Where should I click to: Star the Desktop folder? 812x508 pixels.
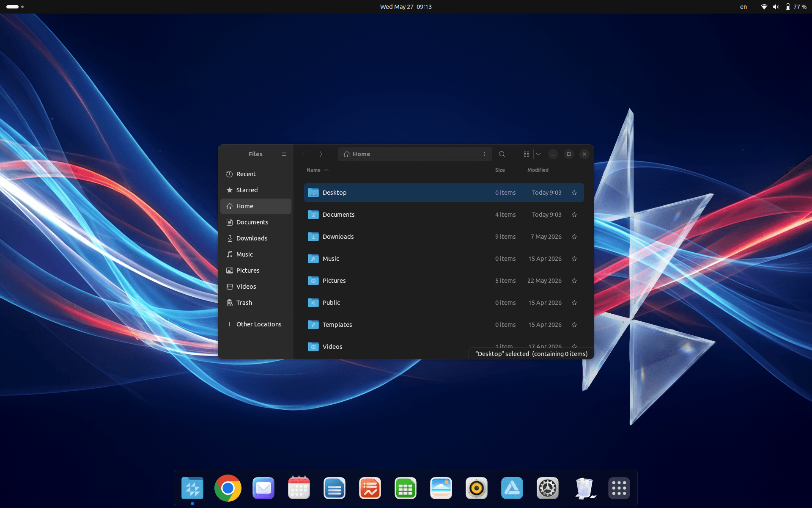(x=574, y=193)
